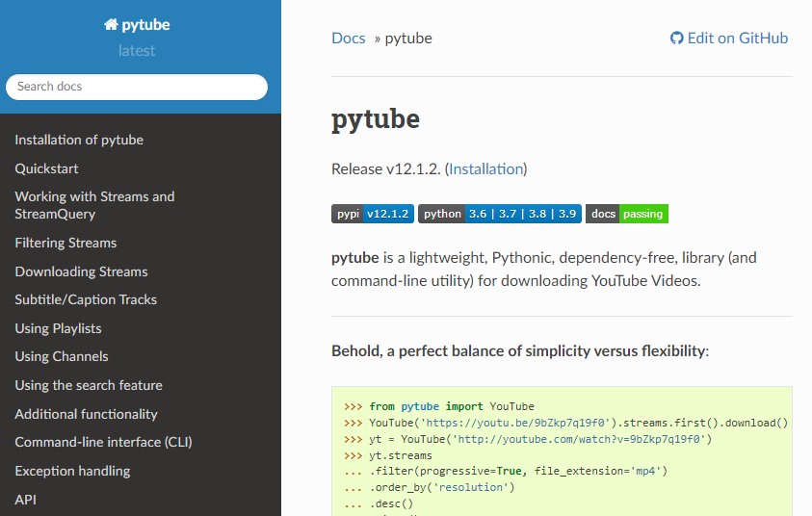This screenshot has height=516, width=812.
Task: Click bold 'pytube' in description paragraph
Action: tap(355, 258)
